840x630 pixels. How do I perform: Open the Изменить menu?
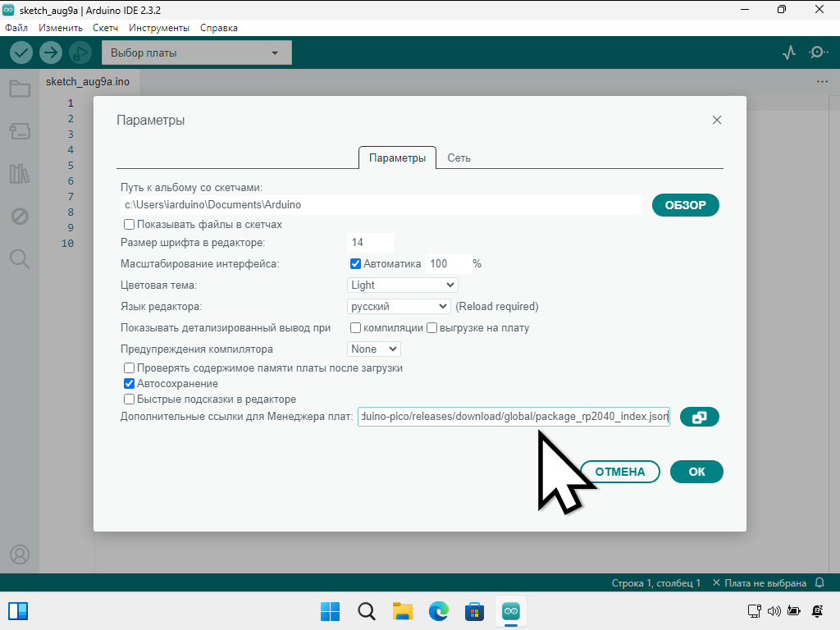point(61,28)
